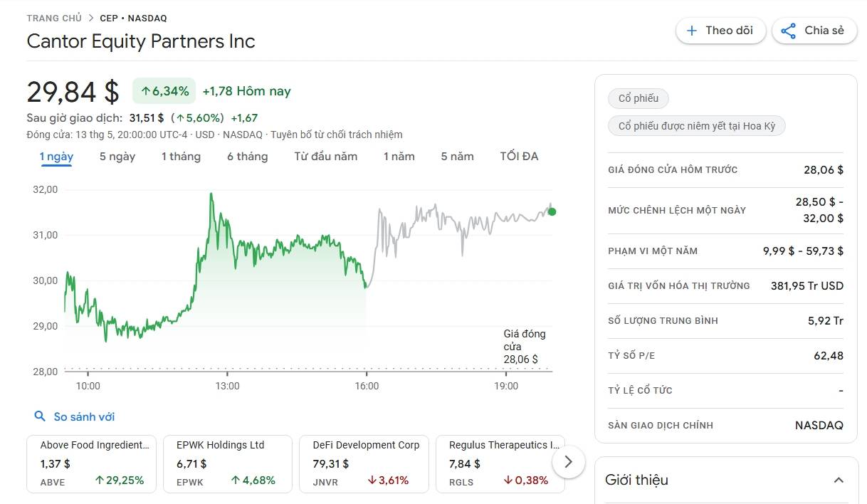Click the share icon on Chia sẻ
Viewport: 867px width, 504px height.
(x=788, y=31)
